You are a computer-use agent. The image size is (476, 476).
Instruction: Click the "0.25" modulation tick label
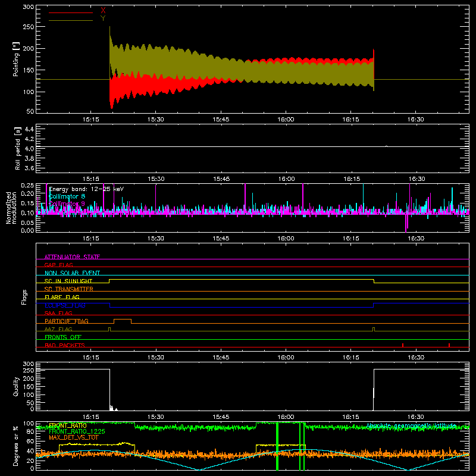coord(28,186)
